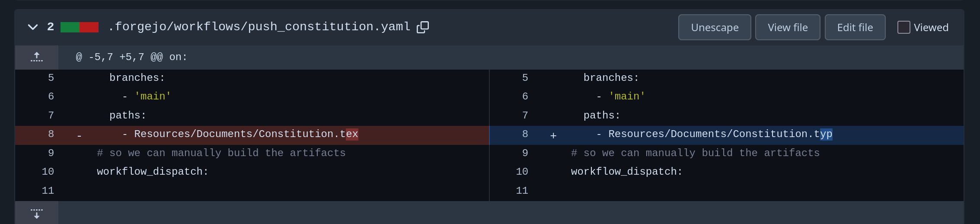Open View file for this workflow
This screenshot has width=980, height=224.
point(787,27)
